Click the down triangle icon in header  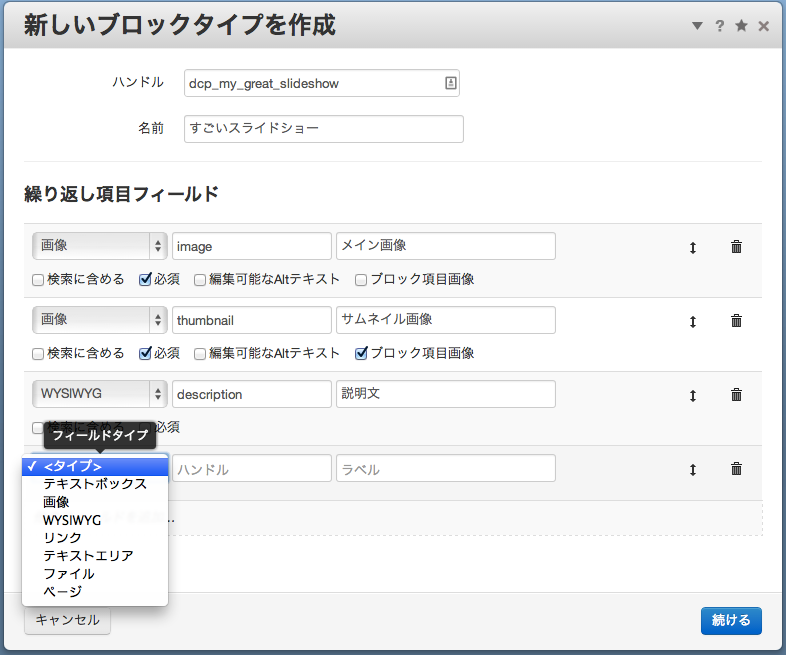697,26
